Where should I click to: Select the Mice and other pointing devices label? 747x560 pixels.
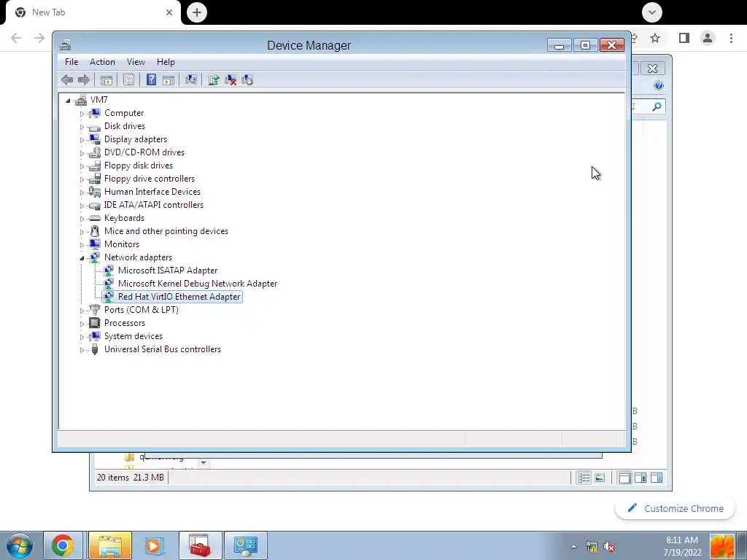[166, 231]
